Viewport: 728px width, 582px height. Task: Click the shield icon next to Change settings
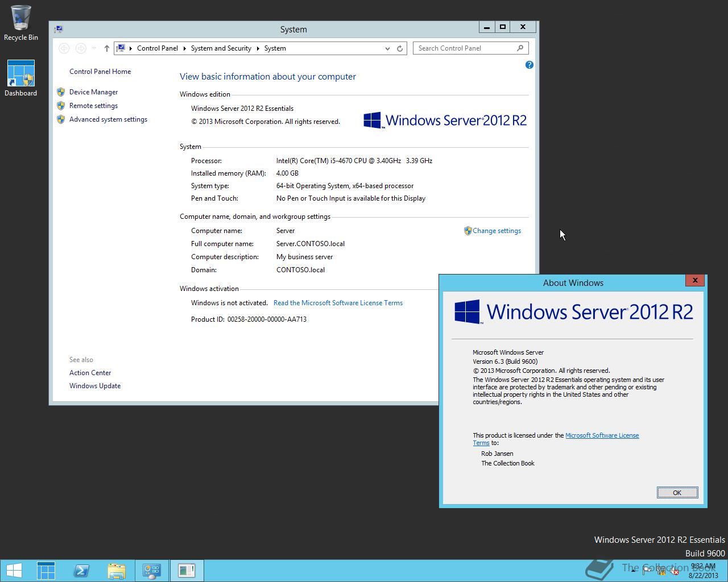[468, 231]
